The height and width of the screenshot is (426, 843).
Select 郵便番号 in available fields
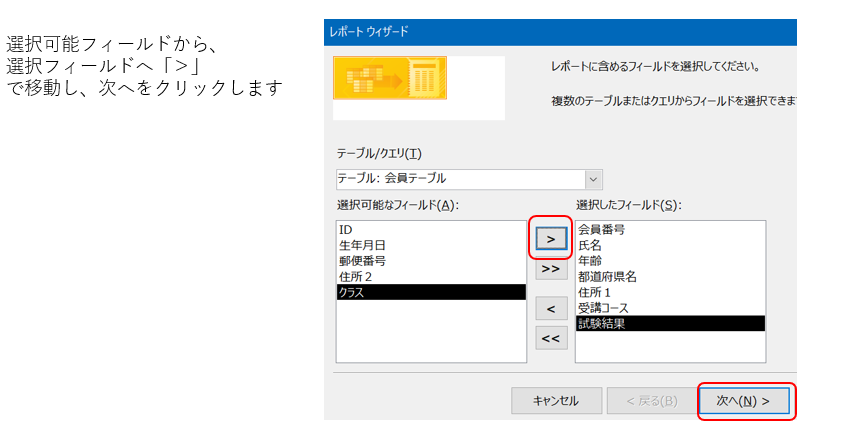pos(362,260)
